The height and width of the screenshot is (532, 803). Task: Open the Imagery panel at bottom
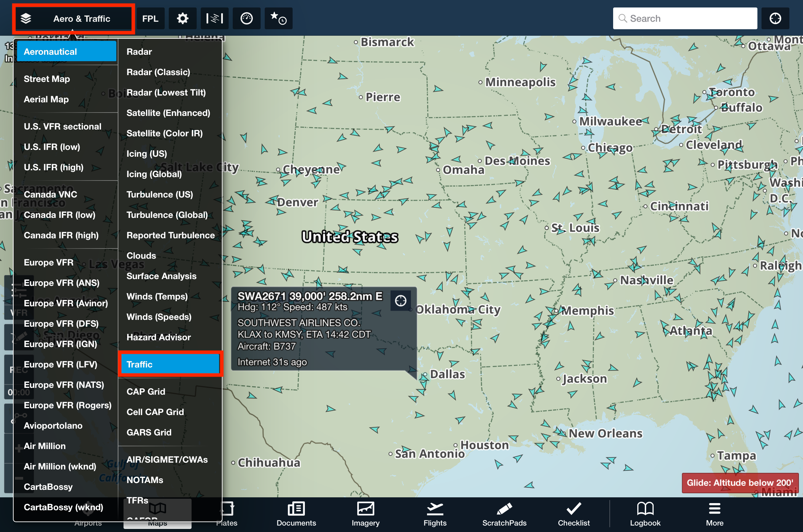[x=365, y=513]
